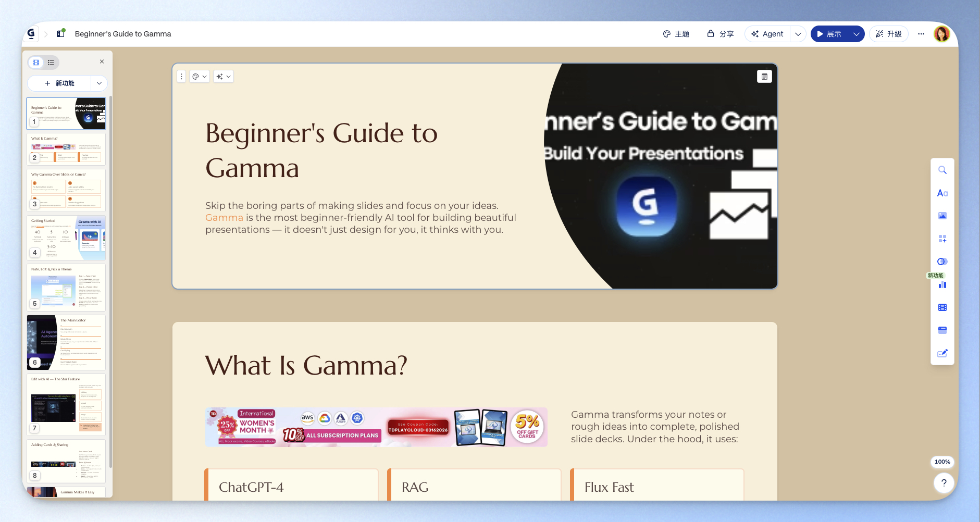Expand the card style palette dropdown
Image resolution: width=980 pixels, height=522 pixels.
tap(200, 77)
